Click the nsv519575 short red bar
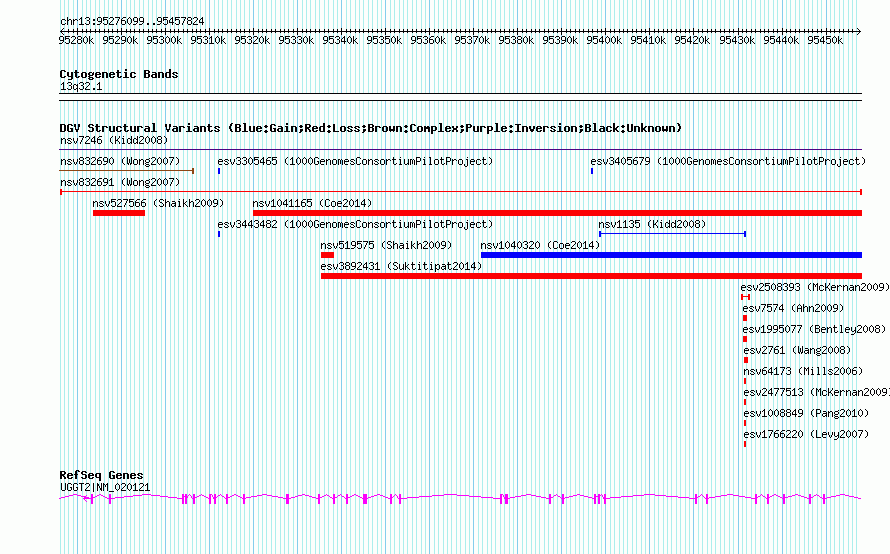 328,255
